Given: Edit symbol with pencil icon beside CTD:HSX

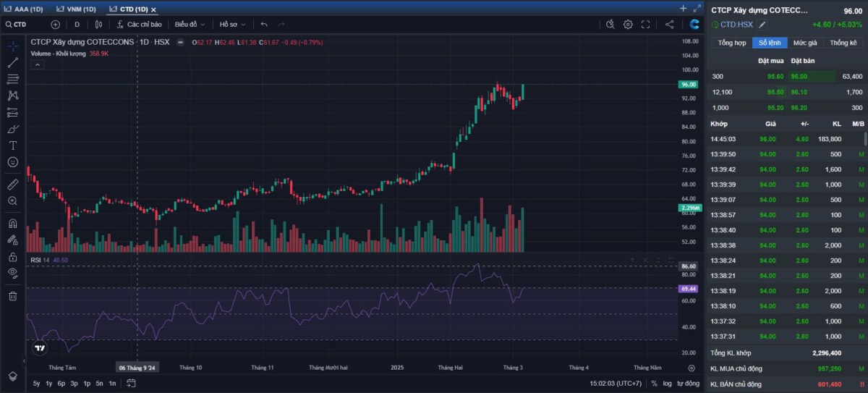Looking at the screenshot, I should coord(762,25).
